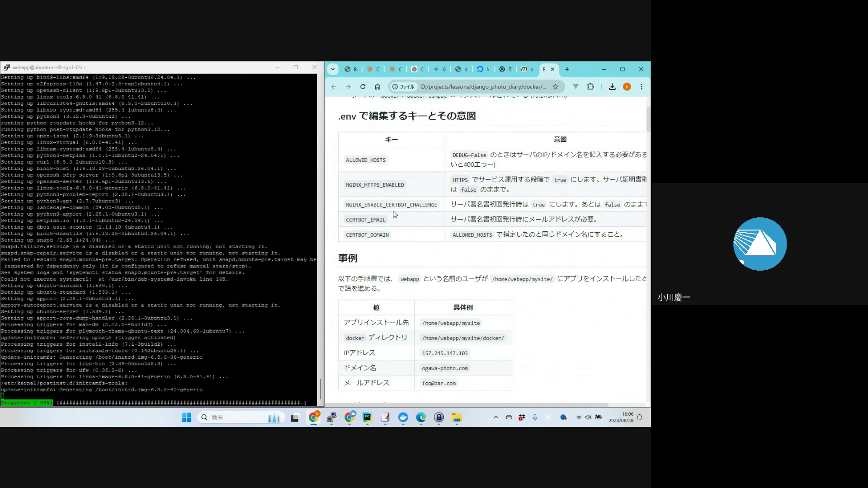Screen dimensions: 868x488
Task: Open a new browser tab
Action: point(567,69)
